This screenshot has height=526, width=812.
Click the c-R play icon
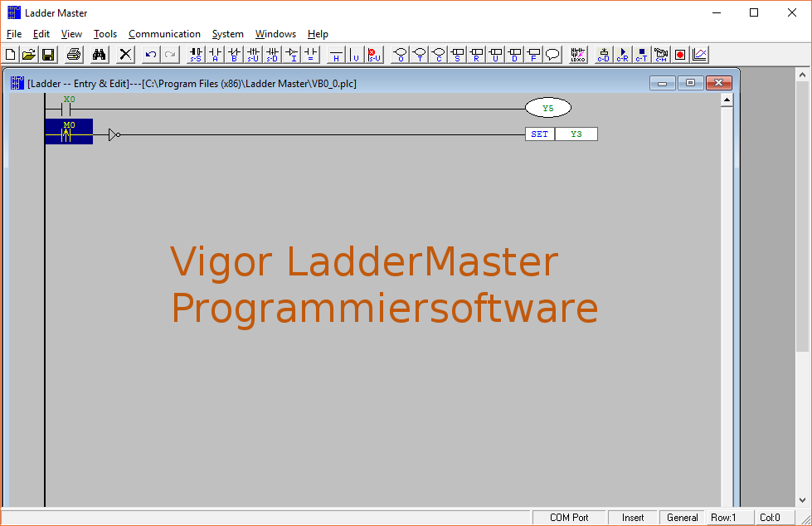(x=622, y=55)
